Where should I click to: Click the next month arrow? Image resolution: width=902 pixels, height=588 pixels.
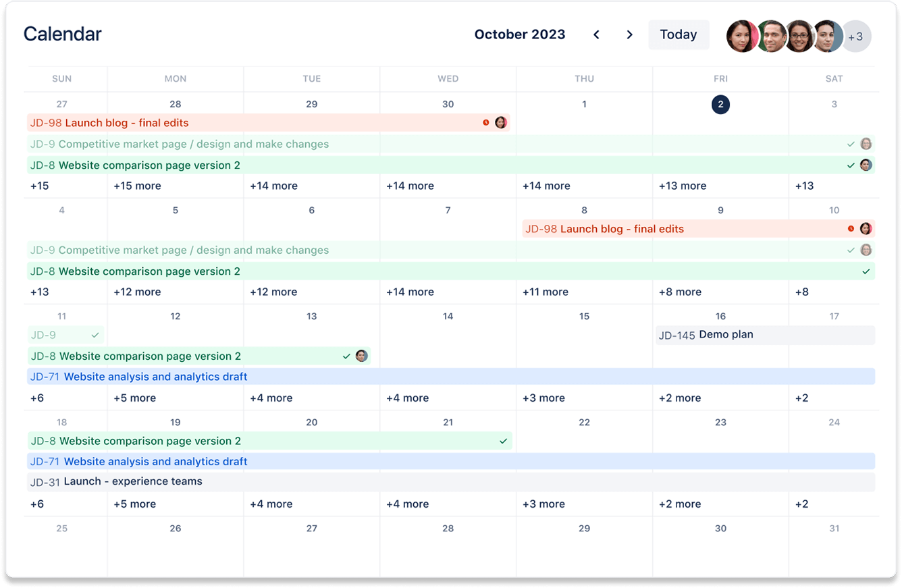(629, 34)
